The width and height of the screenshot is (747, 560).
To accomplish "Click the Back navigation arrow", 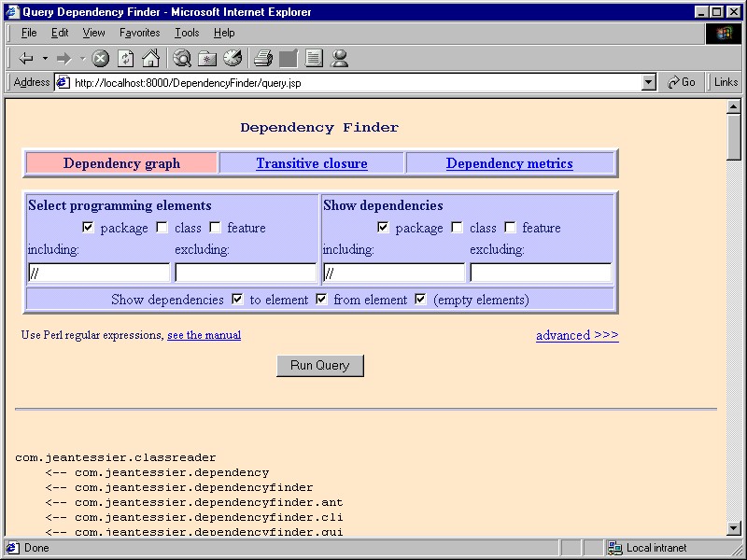I will click(x=26, y=59).
